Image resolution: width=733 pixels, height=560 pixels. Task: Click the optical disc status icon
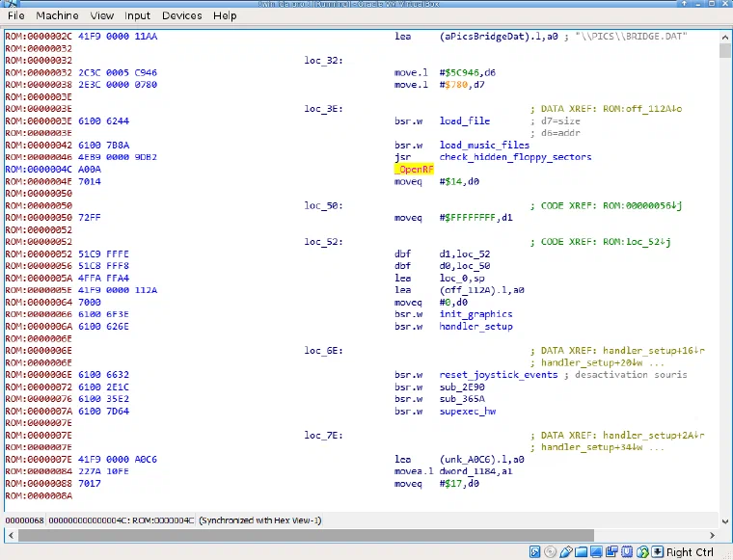tap(550, 552)
